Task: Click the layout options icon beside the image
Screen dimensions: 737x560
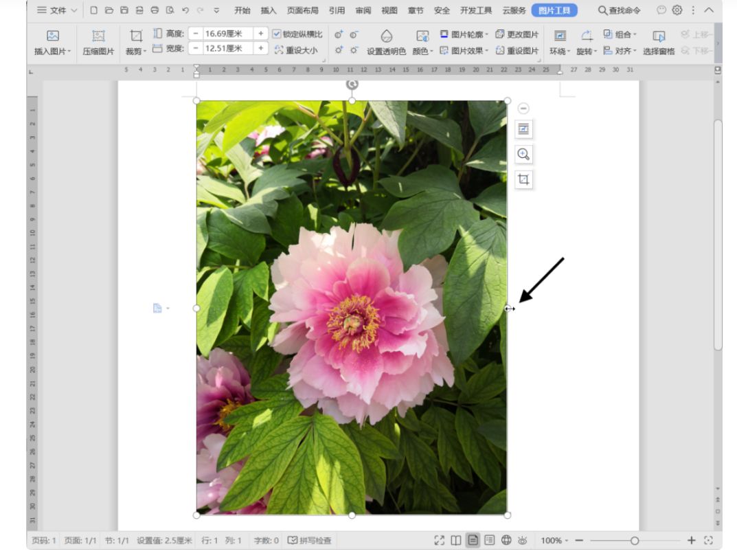Action: coord(523,129)
